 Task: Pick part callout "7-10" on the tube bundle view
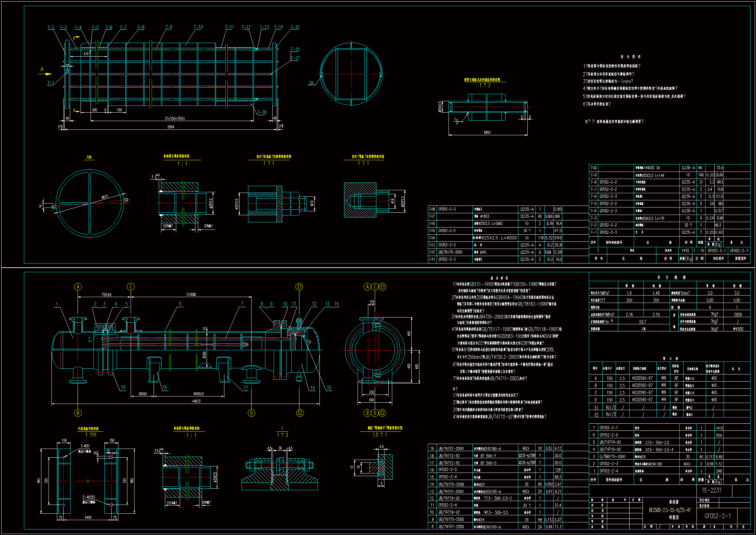tap(198, 27)
